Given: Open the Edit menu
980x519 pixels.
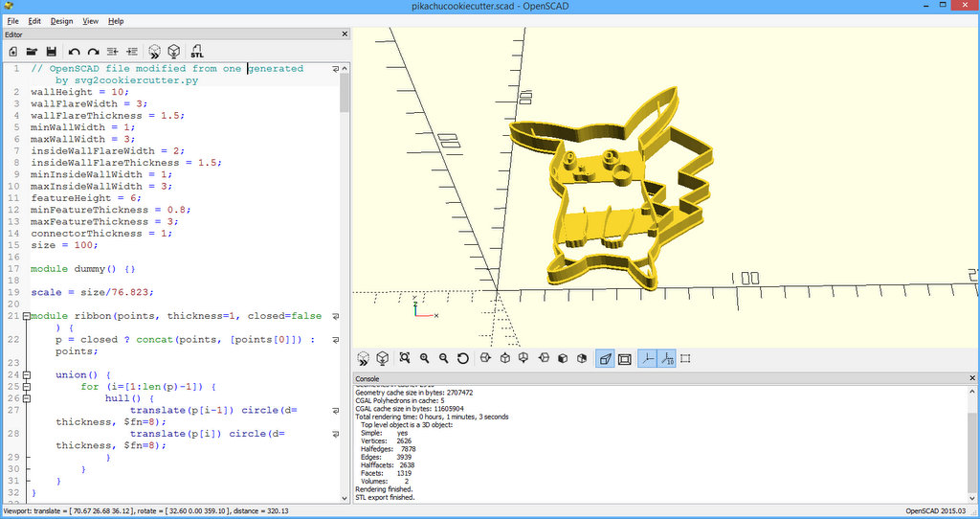Looking at the screenshot, I should click(34, 21).
